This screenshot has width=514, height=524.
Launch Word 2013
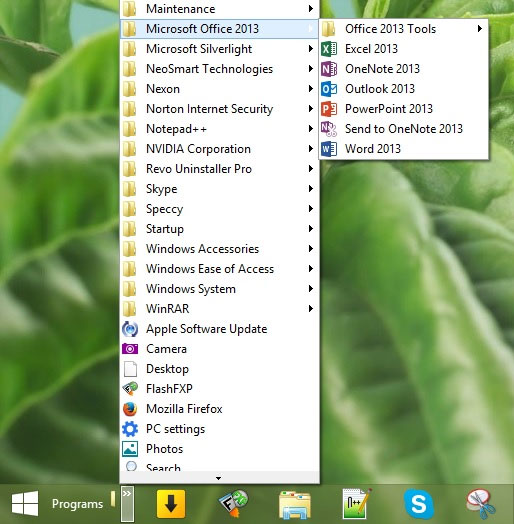click(404, 149)
